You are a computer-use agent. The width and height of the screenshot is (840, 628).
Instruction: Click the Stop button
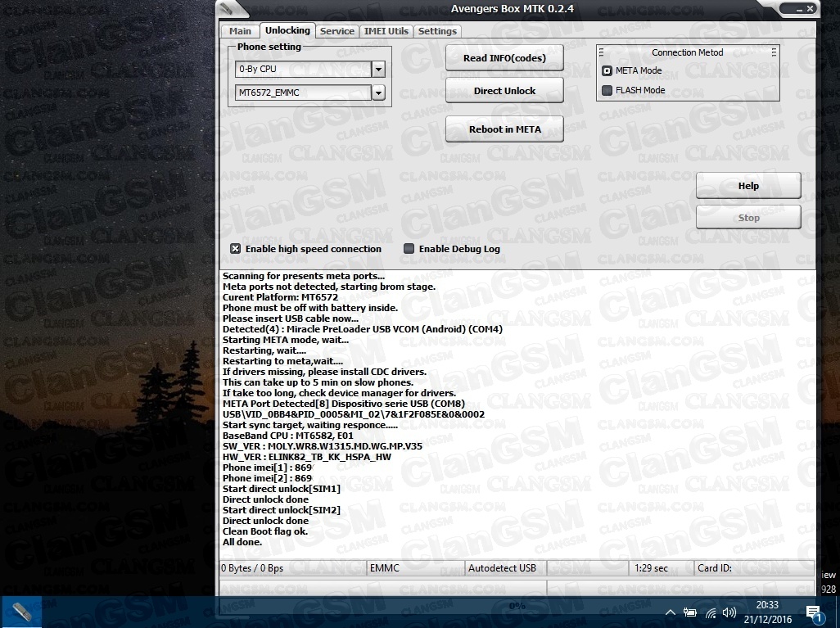[748, 218]
